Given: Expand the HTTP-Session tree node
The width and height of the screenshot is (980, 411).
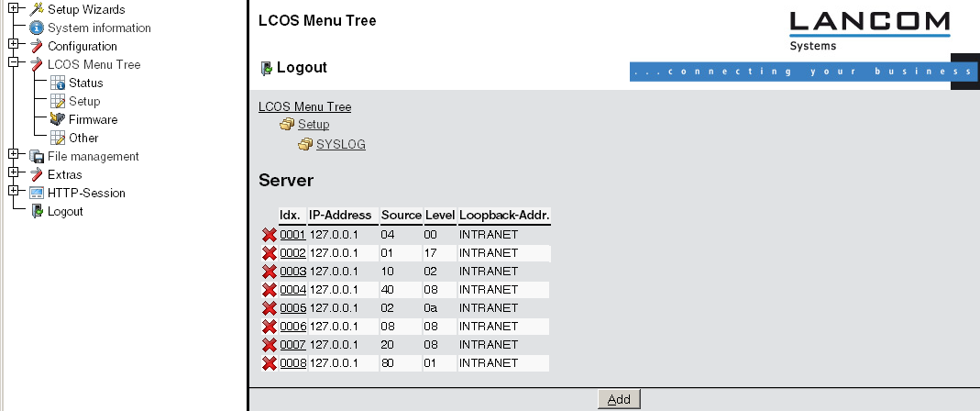Looking at the screenshot, I should click(13, 193).
